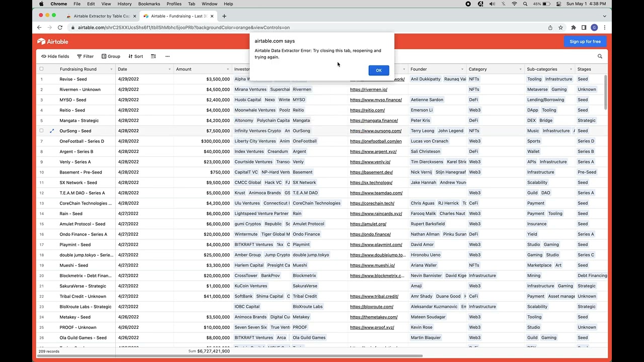The height and width of the screenshot is (362, 644).
Task: Open the Sort tool
Action: click(135, 56)
